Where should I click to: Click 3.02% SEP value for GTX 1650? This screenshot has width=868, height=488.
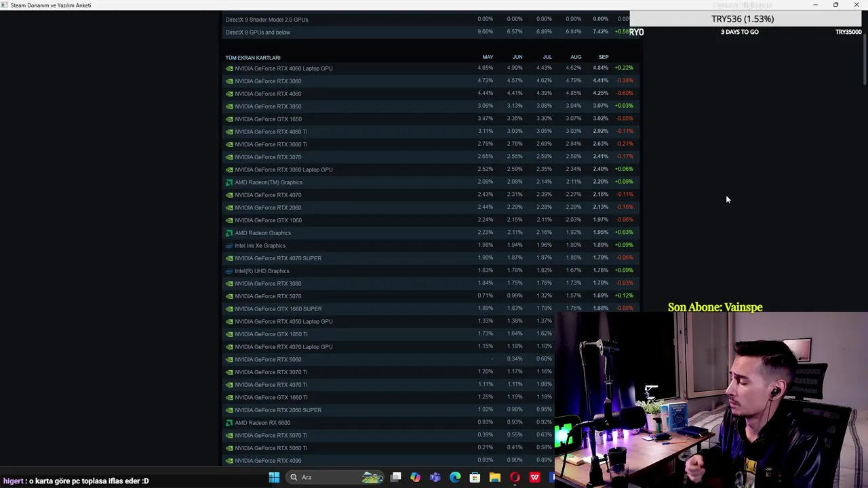click(600, 119)
